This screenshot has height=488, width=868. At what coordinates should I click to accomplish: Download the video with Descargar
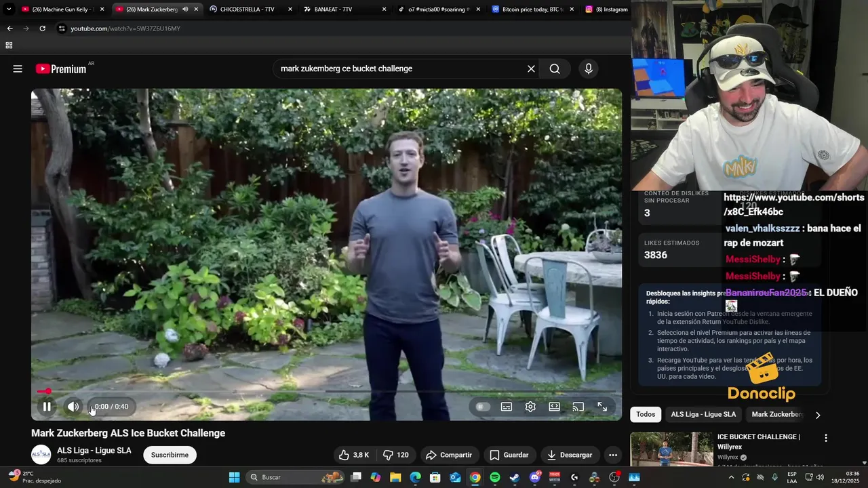[570, 455]
